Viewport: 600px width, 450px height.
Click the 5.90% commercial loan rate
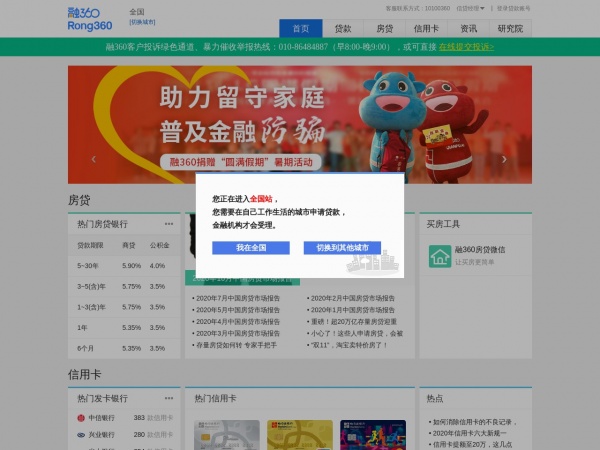click(132, 266)
